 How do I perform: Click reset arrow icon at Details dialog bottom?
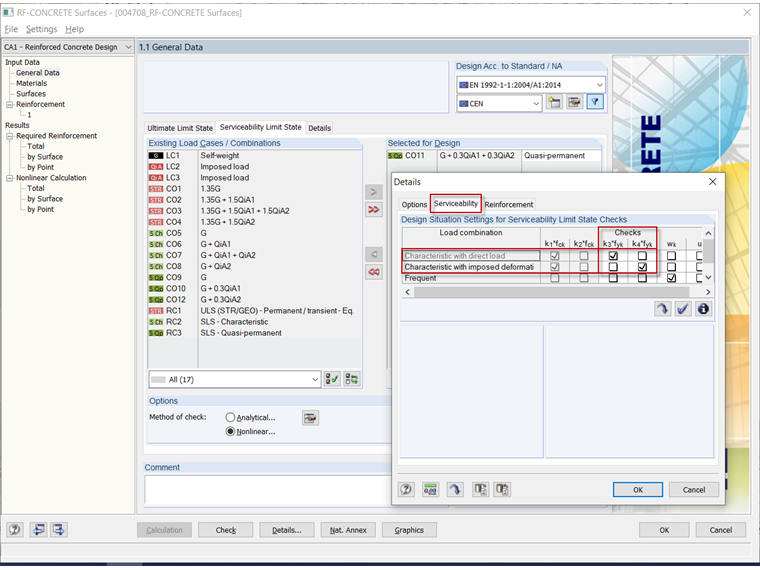(x=455, y=490)
